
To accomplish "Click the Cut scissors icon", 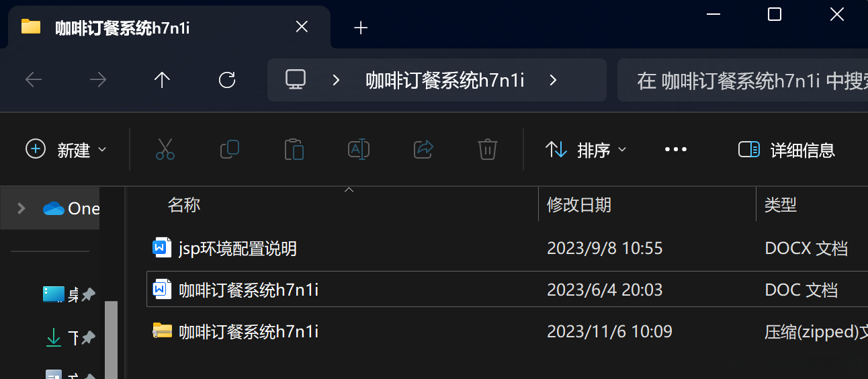I will click(165, 149).
